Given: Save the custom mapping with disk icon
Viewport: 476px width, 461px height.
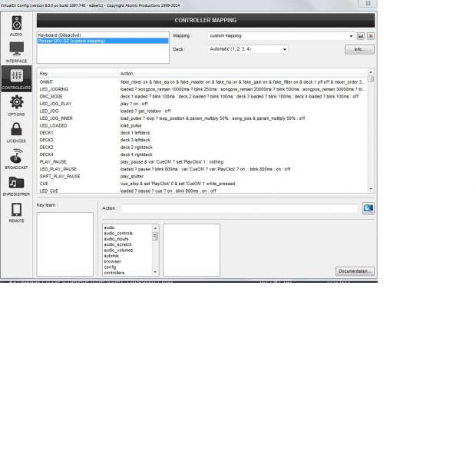Looking at the screenshot, I should point(360,36).
